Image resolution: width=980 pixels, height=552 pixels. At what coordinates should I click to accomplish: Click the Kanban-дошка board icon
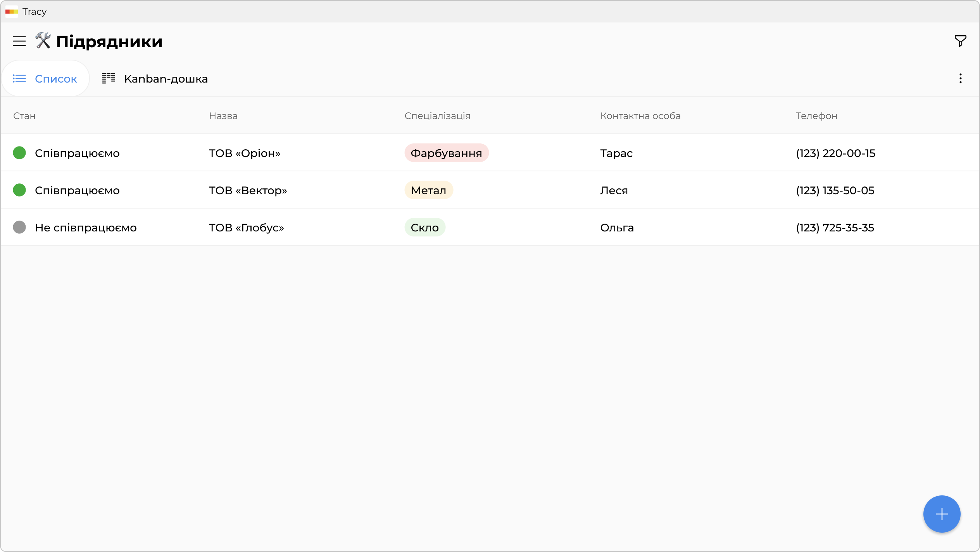pyautogui.click(x=109, y=78)
